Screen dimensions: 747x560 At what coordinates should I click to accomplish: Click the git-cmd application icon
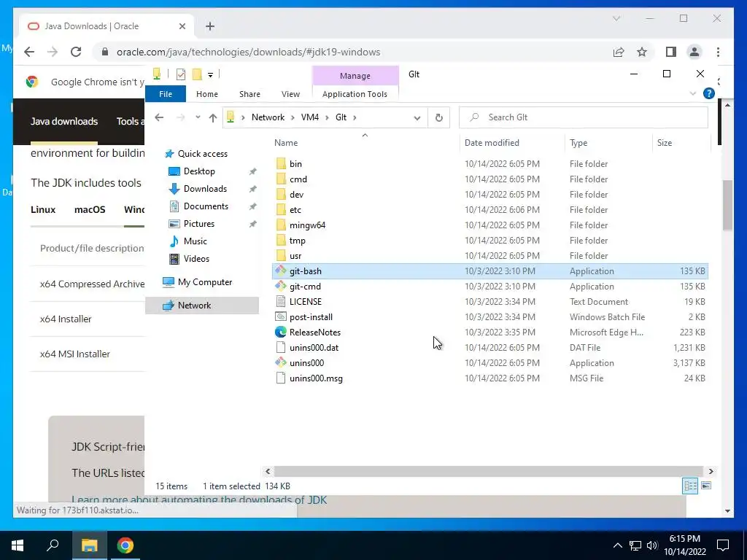click(281, 286)
